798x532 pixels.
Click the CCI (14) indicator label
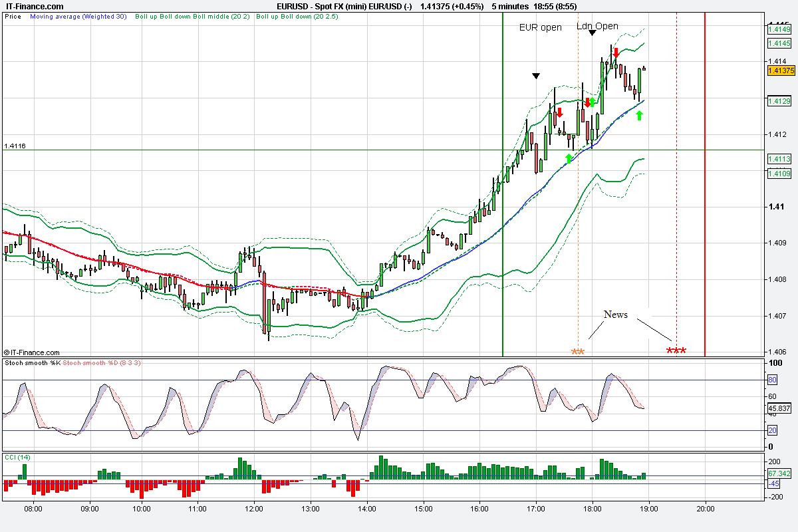[x=17, y=458]
